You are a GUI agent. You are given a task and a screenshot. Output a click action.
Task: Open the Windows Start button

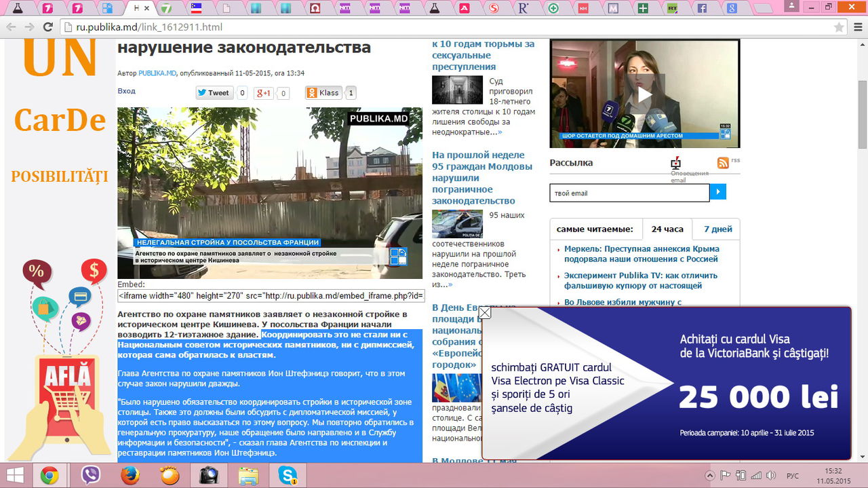pos(14,476)
